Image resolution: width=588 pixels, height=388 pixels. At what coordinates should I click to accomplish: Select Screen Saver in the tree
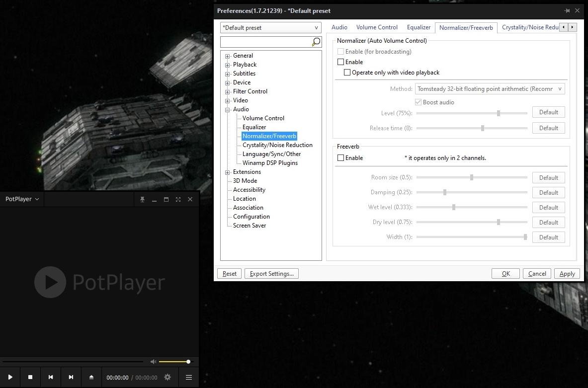(250, 226)
